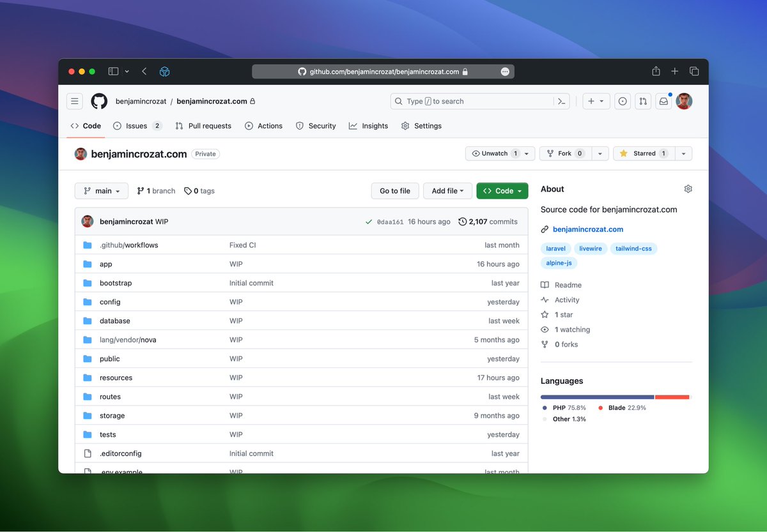The height and width of the screenshot is (532, 767).
Task: Open GitHub hamburger navigation menu
Action: pyautogui.click(x=75, y=101)
